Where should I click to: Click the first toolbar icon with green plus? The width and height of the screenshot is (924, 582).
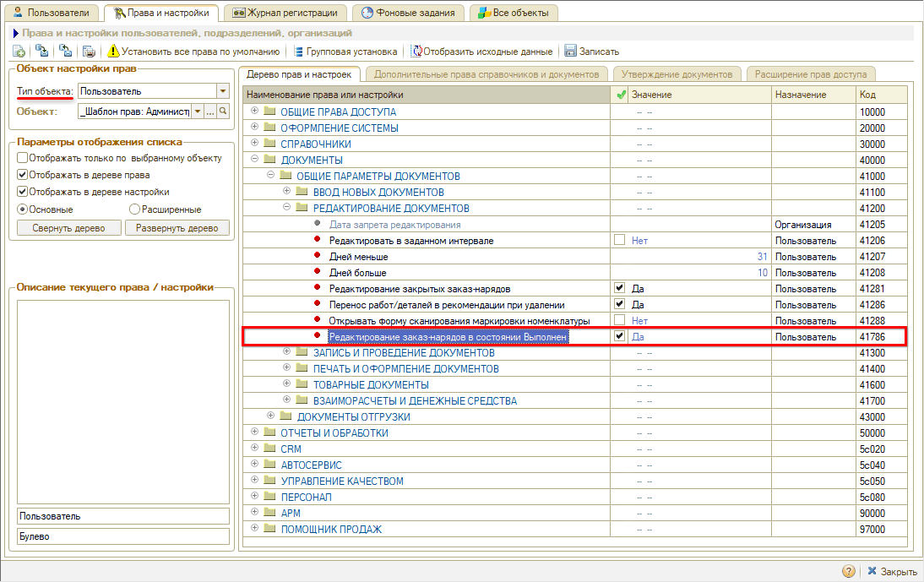coord(19,52)
